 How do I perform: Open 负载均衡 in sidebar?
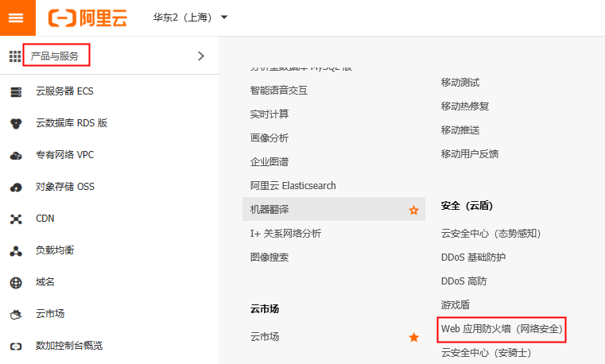(55, 250)
